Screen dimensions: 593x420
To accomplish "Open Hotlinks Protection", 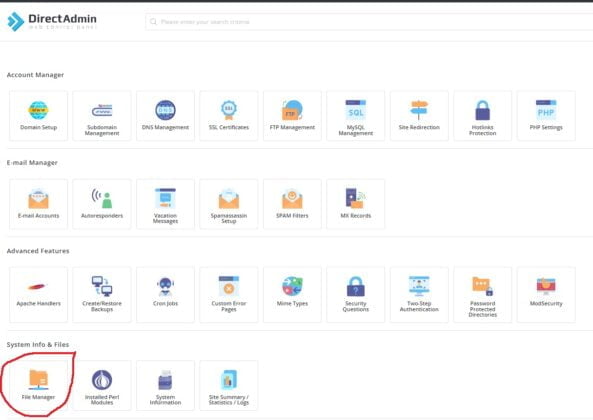I will (x=483, y=116).
